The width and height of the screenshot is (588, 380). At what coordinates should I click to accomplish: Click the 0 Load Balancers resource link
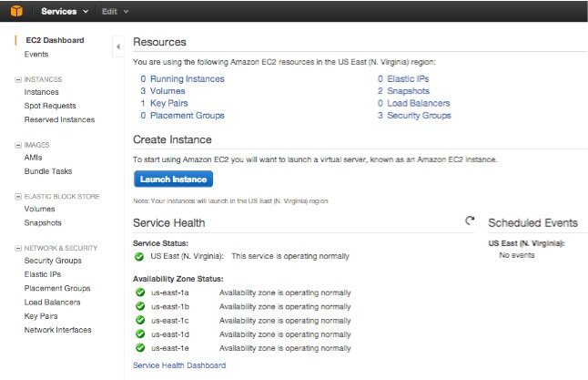pyautogui.click(x=413, y=103)
